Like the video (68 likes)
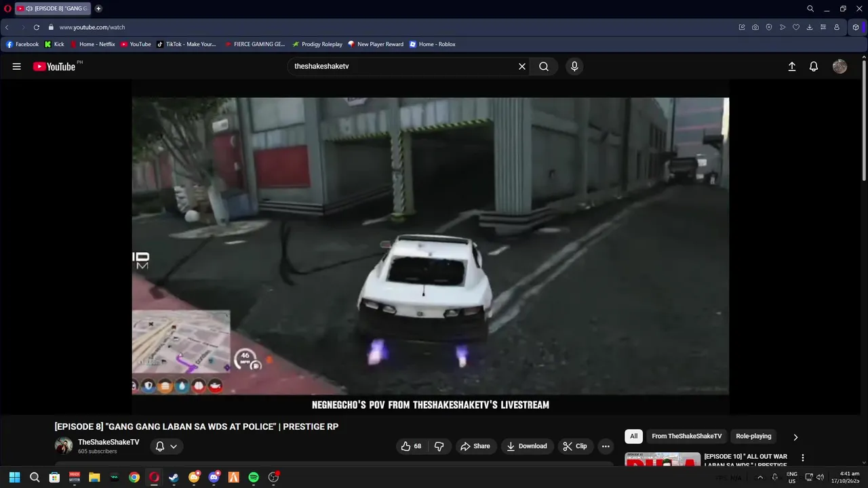 (x=411, y=446)
